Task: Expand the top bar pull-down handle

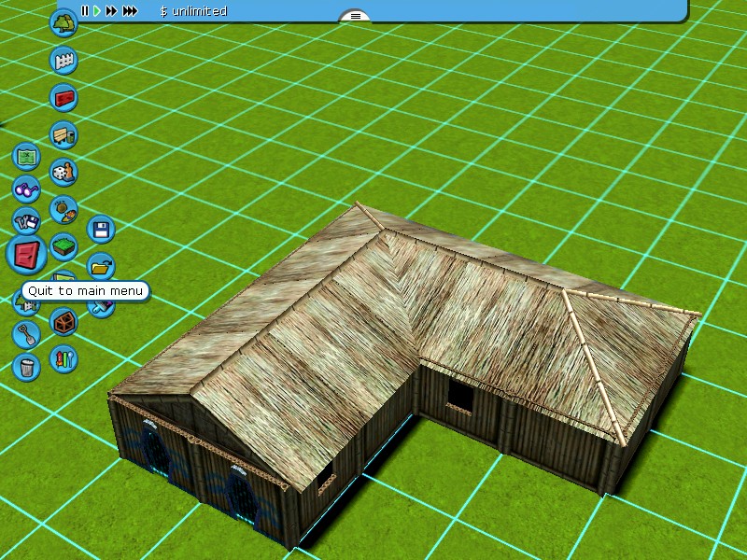Action: click(x=356, y=16)
